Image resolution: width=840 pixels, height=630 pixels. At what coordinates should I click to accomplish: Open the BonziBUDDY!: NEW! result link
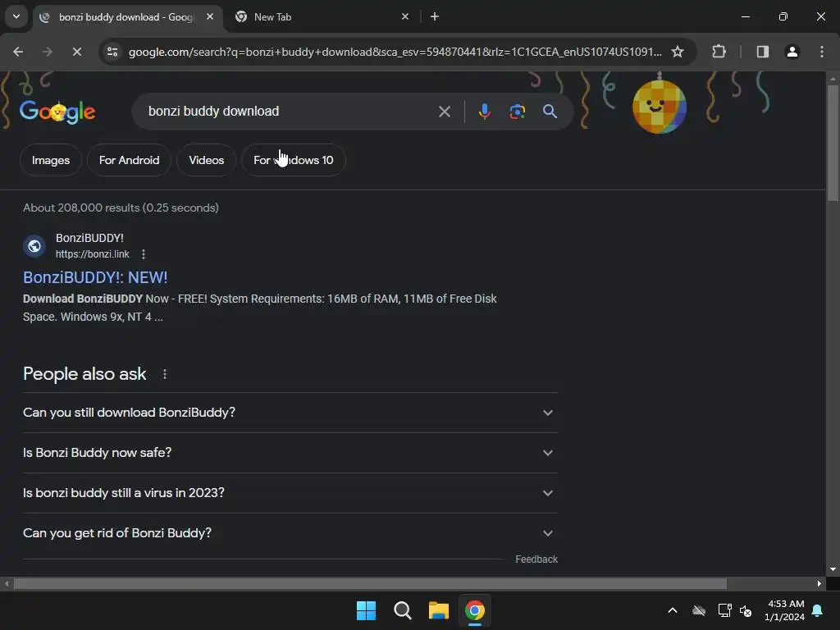click(x=95, y=277)
